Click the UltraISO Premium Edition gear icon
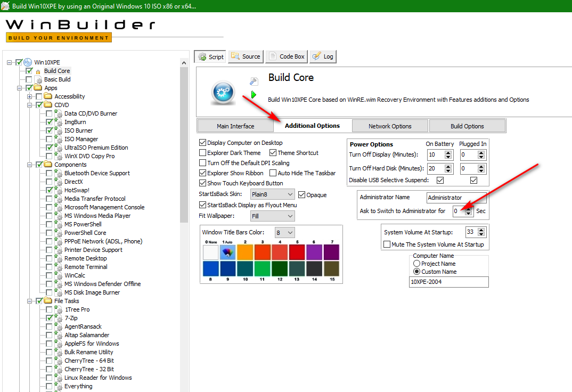Image resolution: width=572 pixels, height=392 pixels. [x=59, y=148]
